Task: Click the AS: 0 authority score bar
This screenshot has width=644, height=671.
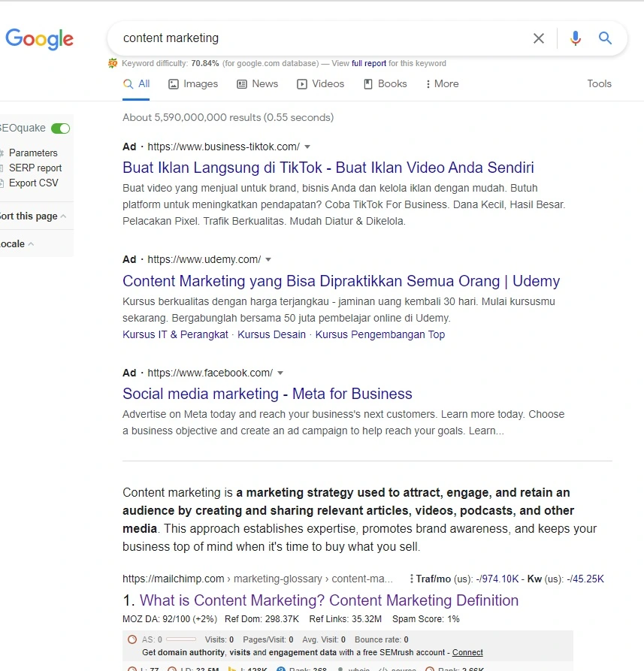Action: 181,639
